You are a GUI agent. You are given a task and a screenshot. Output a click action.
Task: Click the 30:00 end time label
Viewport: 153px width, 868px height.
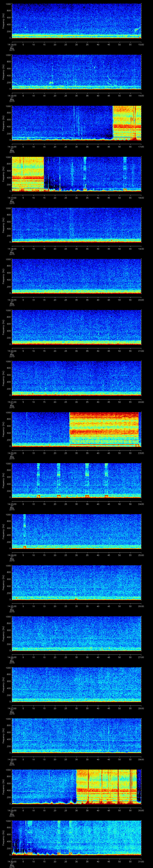click(x=141, y=810)
